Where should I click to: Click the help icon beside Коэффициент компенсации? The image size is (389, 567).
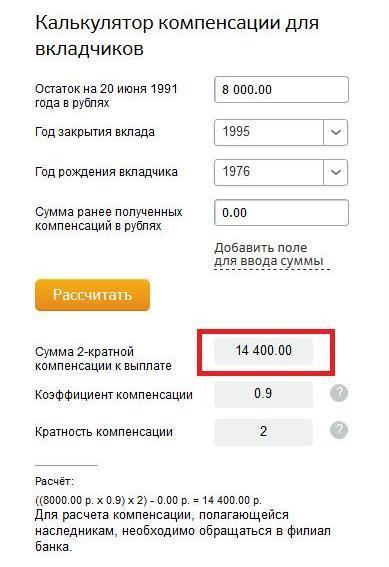pyautogui.click(x=339, y=393)
